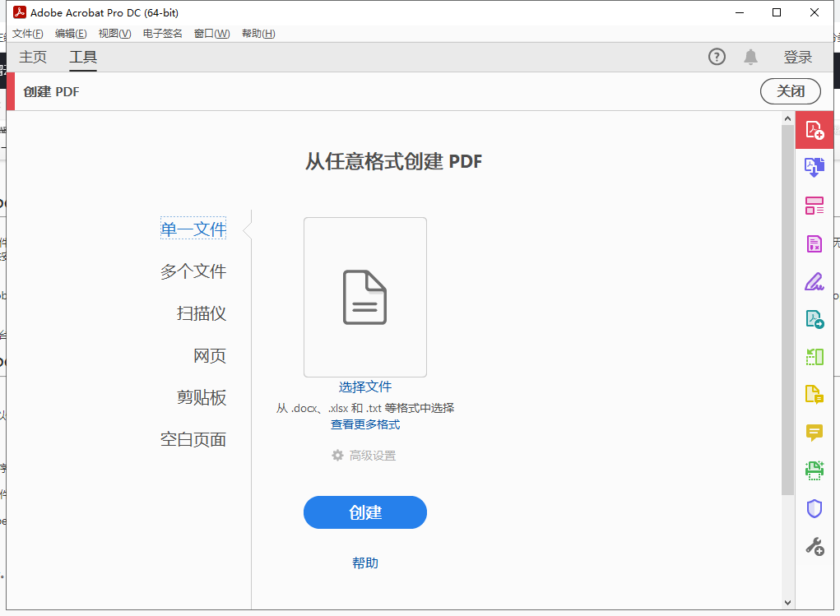Select the Fill & Sign pen icon
Screen dimensions: 840x616
[x=814, y=281]
